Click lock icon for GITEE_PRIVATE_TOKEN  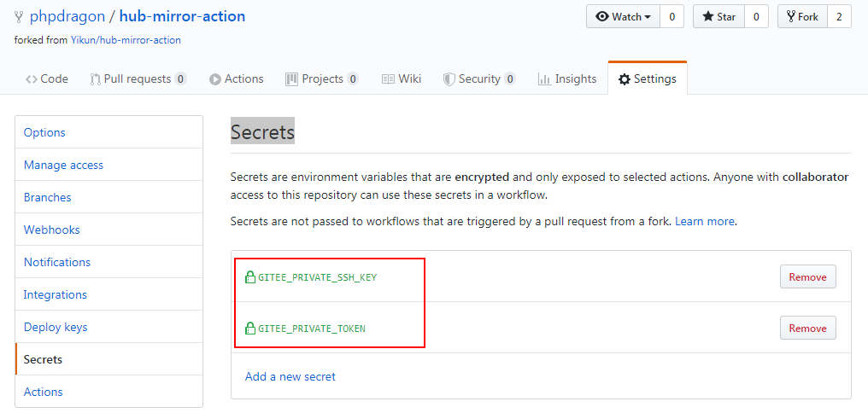[x=250, y=328]
